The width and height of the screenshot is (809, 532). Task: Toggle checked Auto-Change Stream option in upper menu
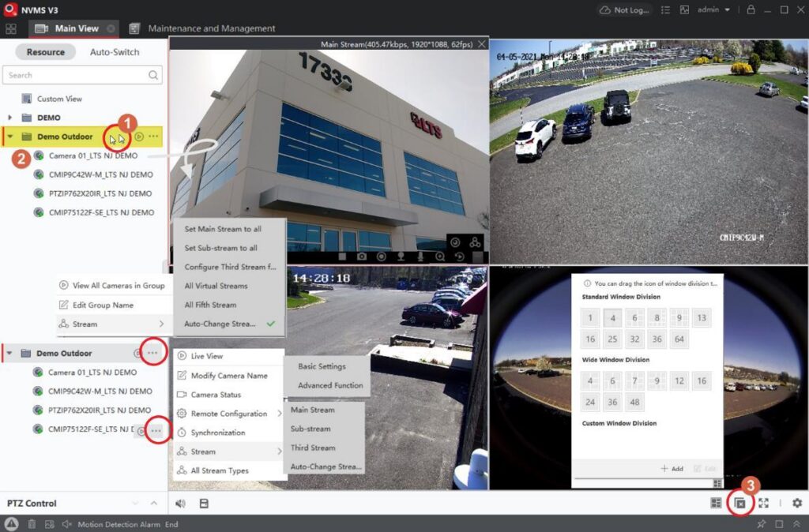(x=230, y=324)
